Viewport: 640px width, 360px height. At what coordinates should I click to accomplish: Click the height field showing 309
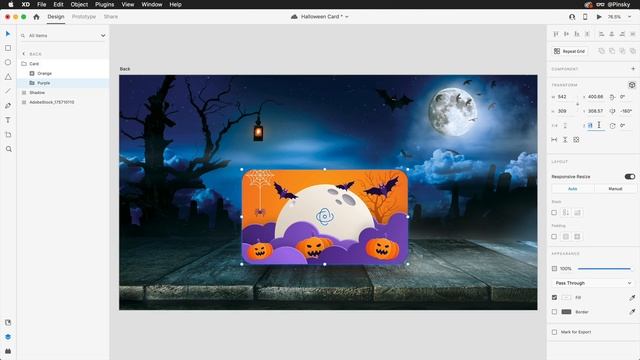point(565,111)
